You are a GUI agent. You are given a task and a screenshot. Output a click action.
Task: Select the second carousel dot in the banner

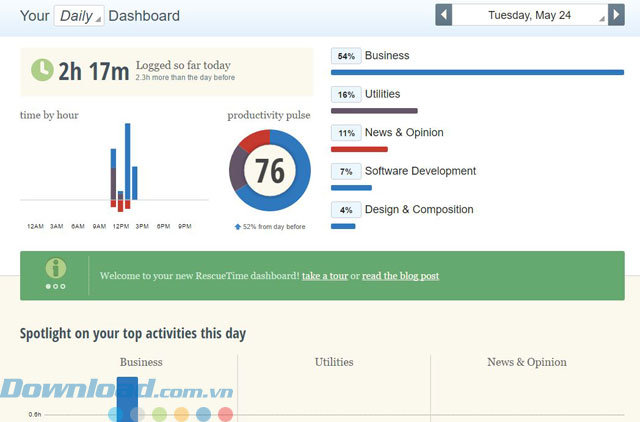coord(56,287)
